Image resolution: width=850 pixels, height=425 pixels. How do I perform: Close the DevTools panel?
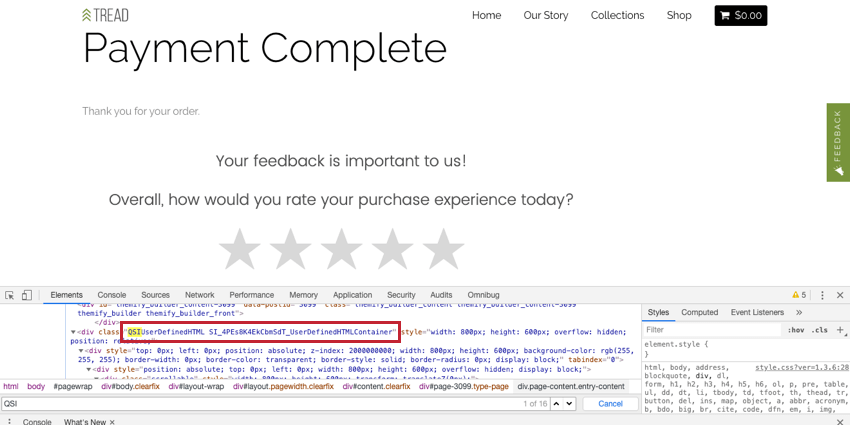[x=840, y=295]
